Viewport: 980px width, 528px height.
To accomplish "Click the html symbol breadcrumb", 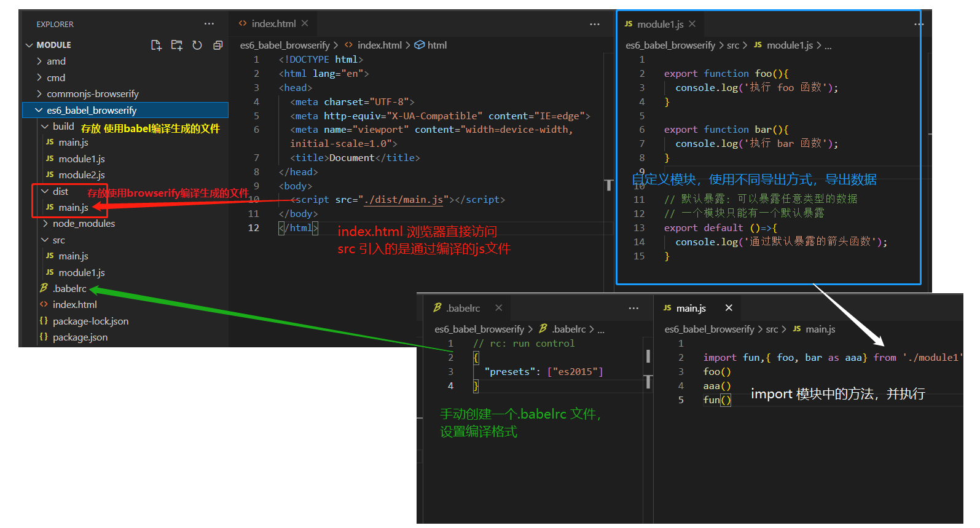I will (437, 45).
